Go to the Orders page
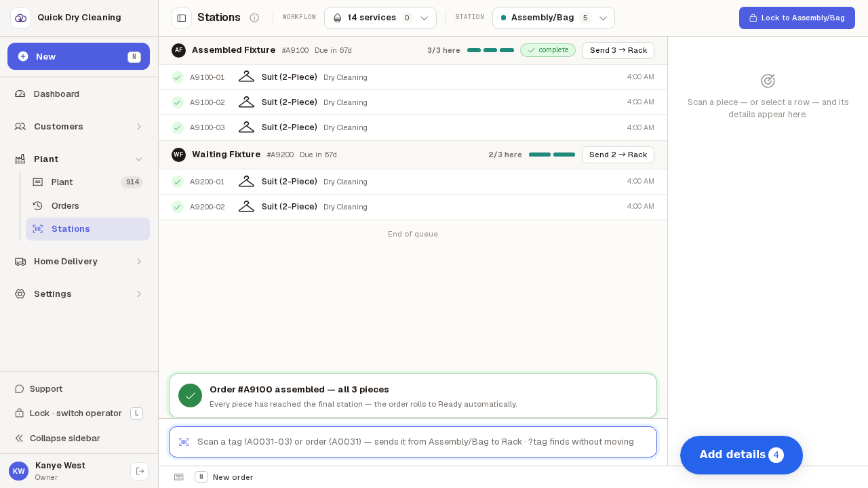This screenshot has width=868, height=488. [x=87, y=205]
